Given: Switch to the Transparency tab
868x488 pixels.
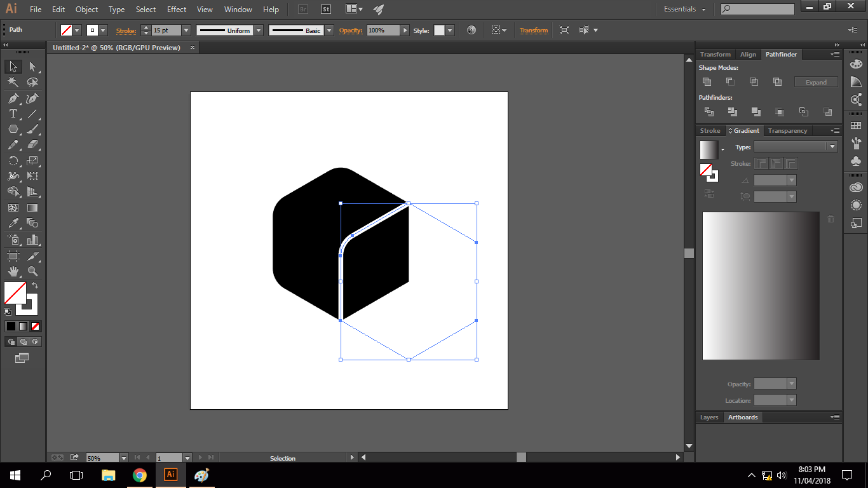Looking at the screenshot, I should point(787,131).
